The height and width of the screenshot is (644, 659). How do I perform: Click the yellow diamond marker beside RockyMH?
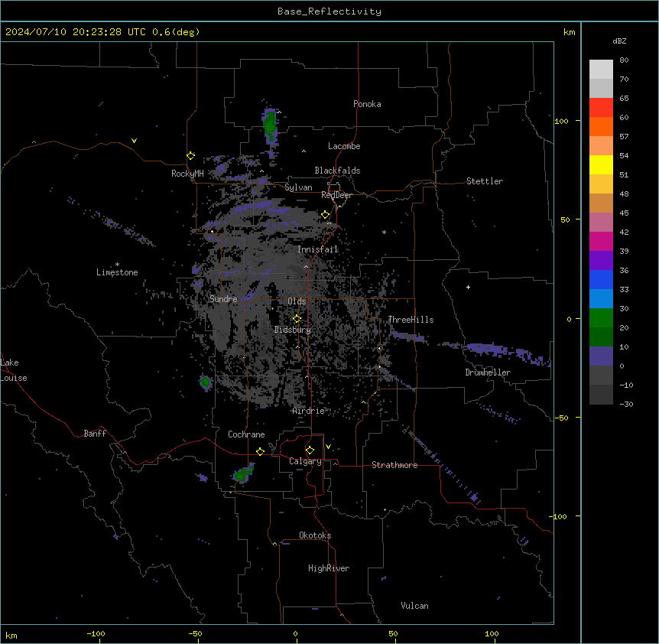tap(191, 156)
